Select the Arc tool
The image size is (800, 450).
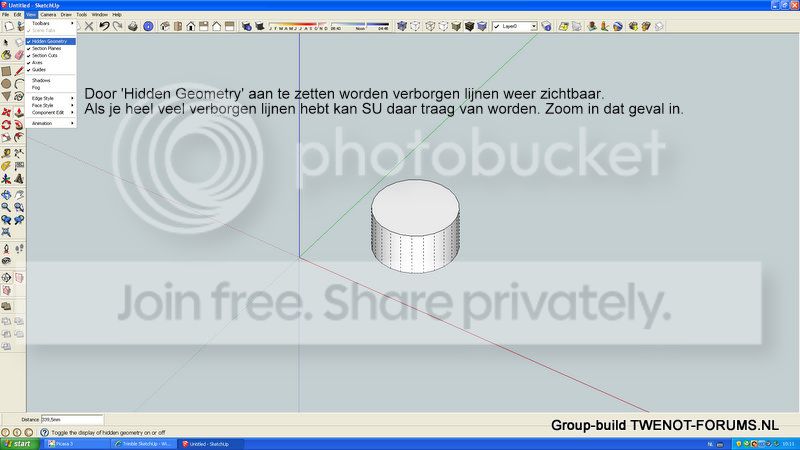[x=19, y=84]
